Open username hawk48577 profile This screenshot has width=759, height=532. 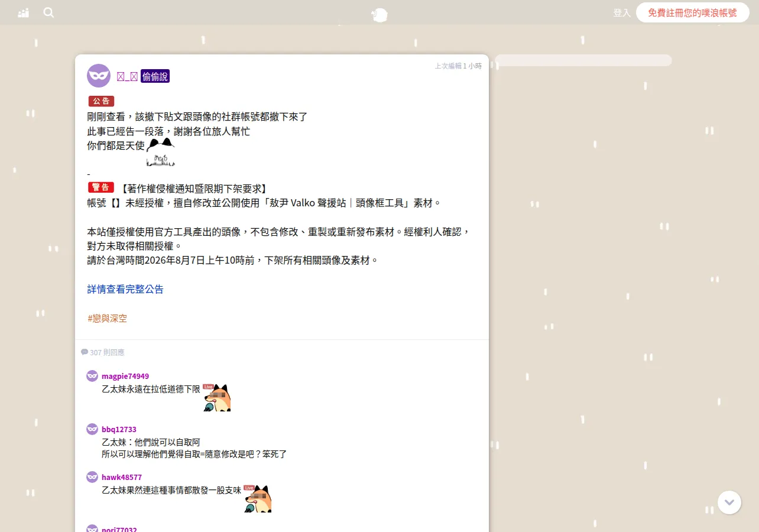[x=122, y=477]
